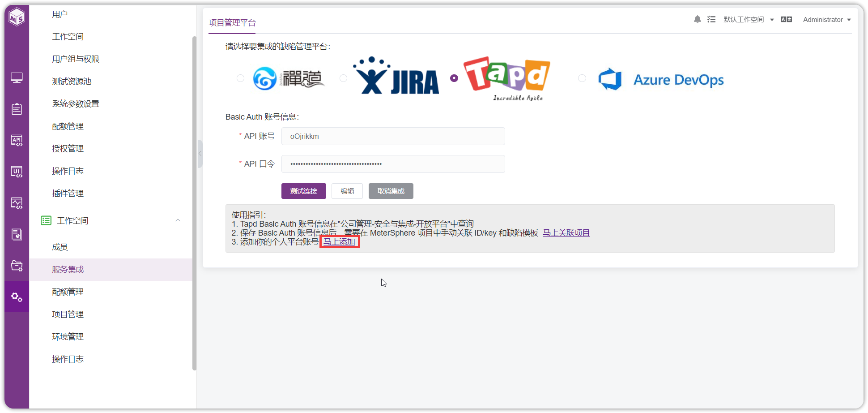868x413 pixels.
Task: Click the 取消集成 button
Action: click(391, 191)
